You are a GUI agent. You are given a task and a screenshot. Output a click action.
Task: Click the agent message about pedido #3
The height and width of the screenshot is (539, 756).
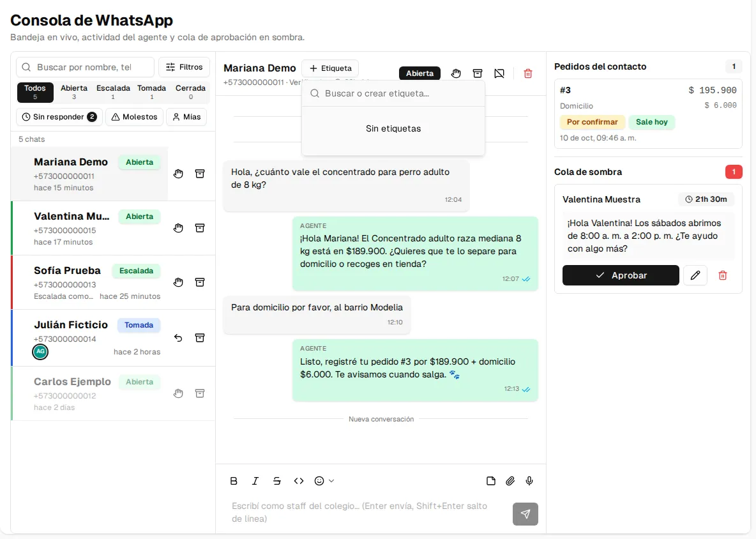tap(415, 370)
